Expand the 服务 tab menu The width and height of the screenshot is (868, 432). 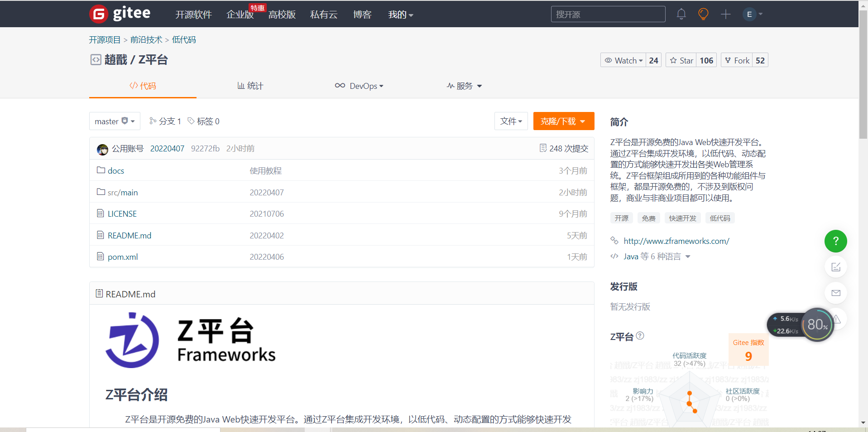pyautogui.click(x=464, y=86)
